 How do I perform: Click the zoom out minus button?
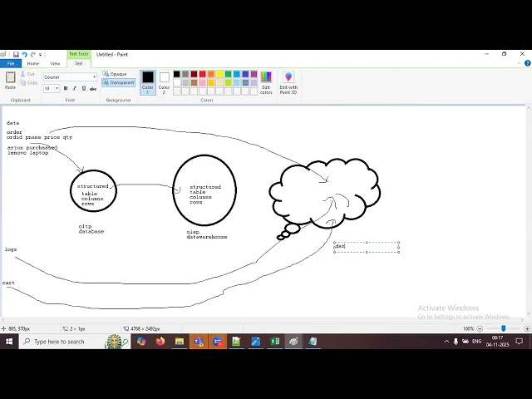coord(480,328)
